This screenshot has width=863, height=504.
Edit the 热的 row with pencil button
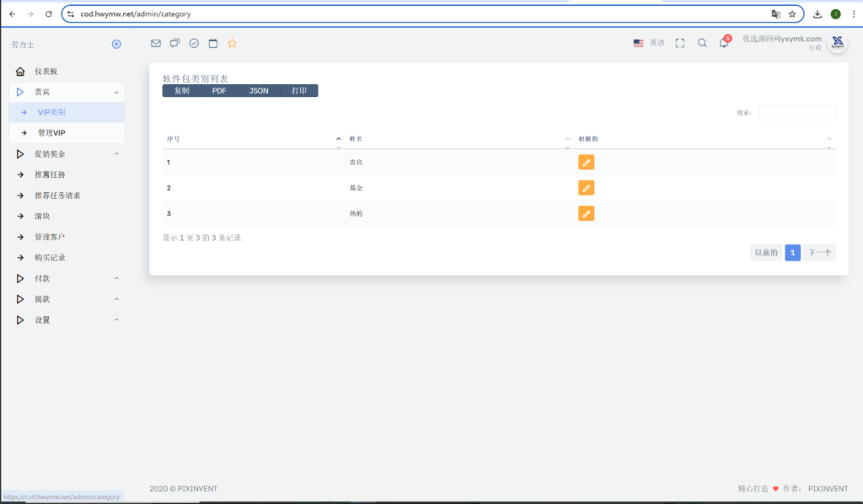(x=587, y=213)
